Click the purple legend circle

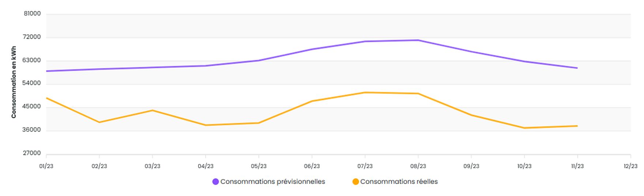coord(216,182)
